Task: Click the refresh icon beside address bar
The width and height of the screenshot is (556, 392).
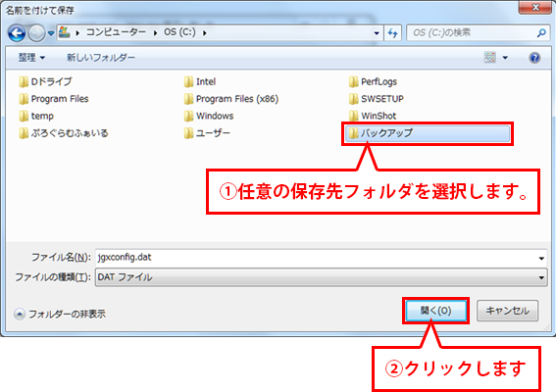Action: [393, 33]
